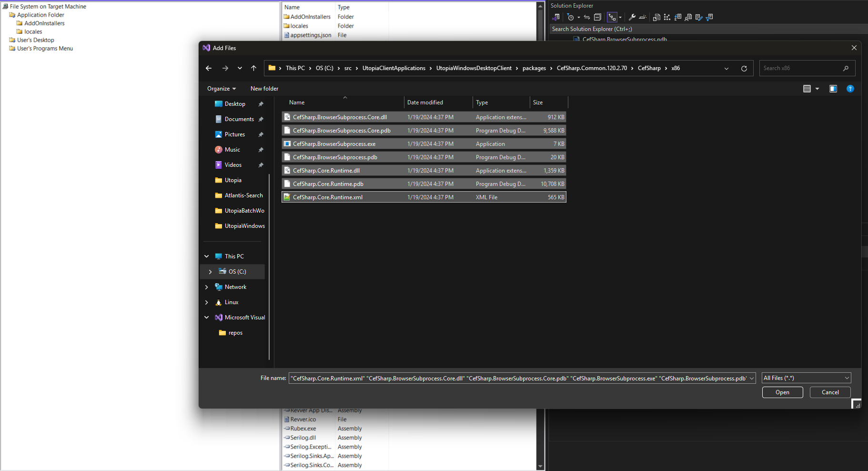Click the File name text box
868x471 pixels.
point(518,379)
